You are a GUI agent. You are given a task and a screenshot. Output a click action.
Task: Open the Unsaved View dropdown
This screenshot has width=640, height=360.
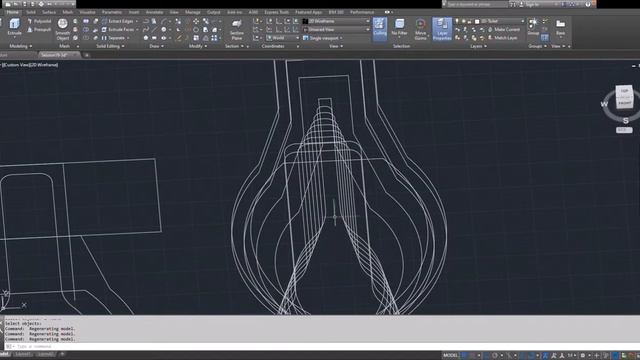[336, 29]
